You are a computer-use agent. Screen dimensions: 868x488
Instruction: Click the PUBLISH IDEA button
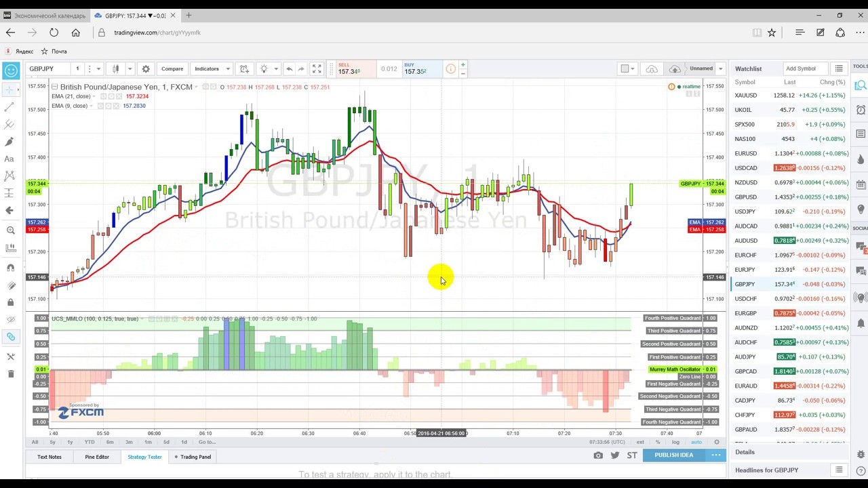tap(673, 455)
